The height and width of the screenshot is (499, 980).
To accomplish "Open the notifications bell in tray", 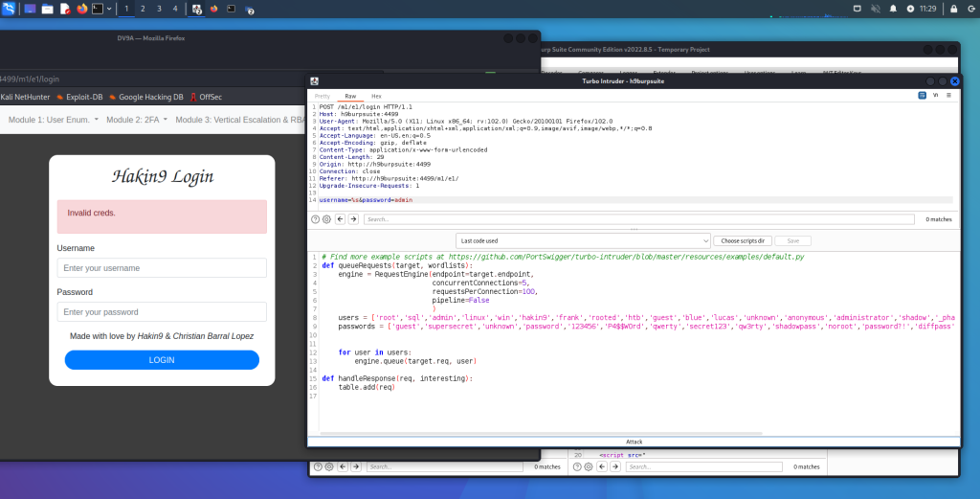I will point(893,9).
